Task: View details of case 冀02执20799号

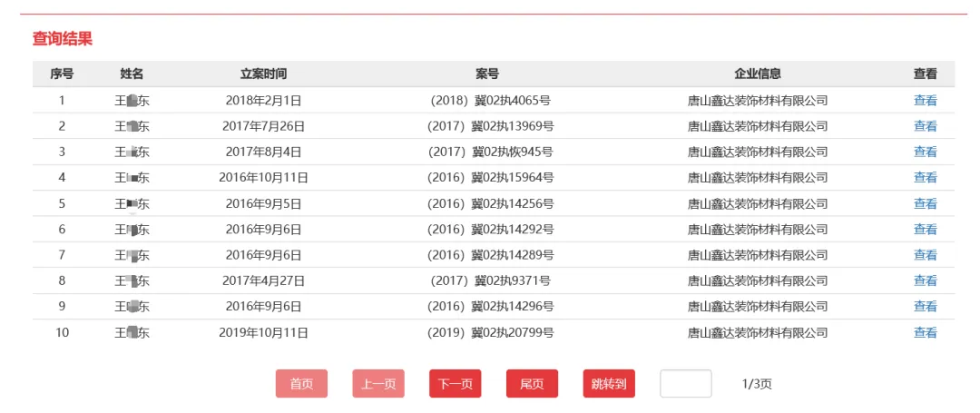Action: [925, 332]
